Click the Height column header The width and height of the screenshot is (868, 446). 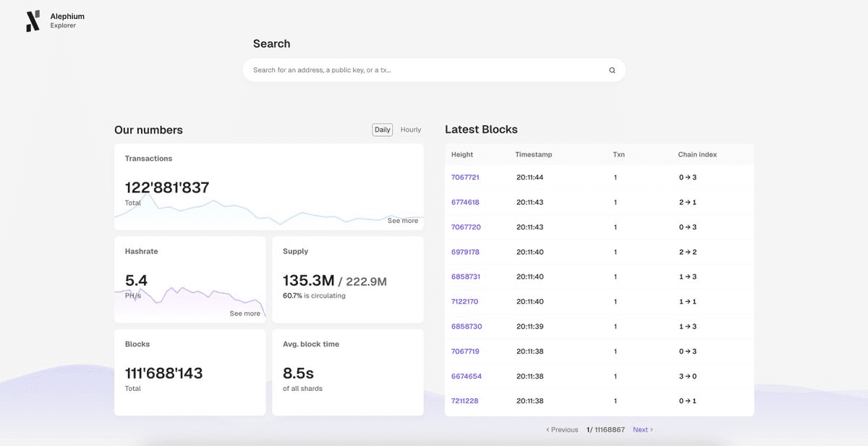[x=462, y=155]
